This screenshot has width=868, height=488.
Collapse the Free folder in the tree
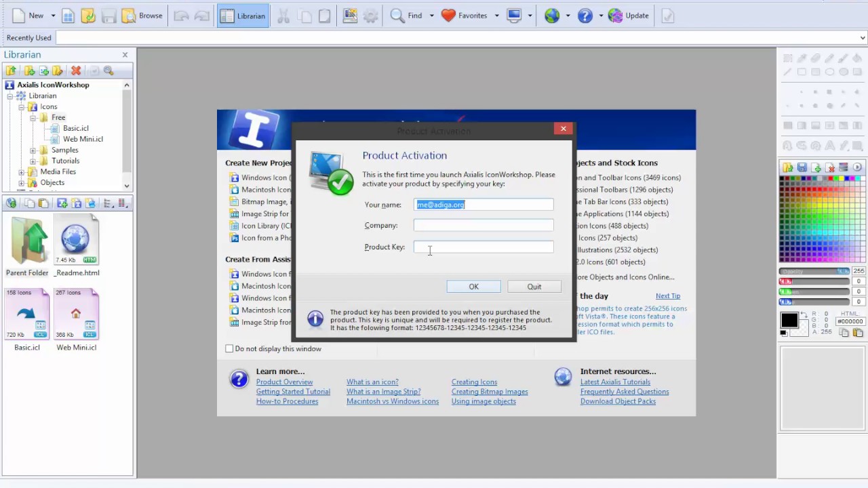click(x=33, y=117)
